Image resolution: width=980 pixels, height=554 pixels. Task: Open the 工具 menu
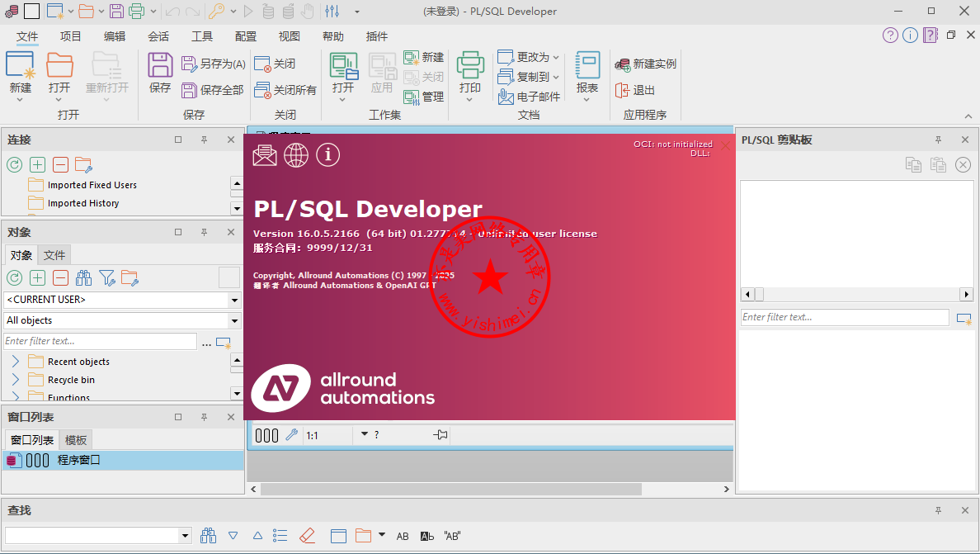pyautogui.click(x=202, y=36)
